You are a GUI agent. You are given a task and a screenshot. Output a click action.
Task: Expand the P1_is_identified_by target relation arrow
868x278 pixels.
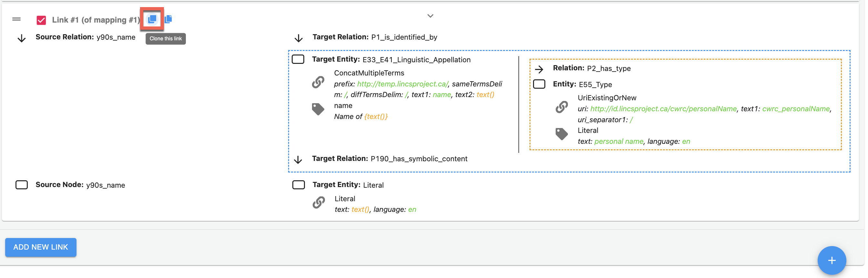[298, 38]
